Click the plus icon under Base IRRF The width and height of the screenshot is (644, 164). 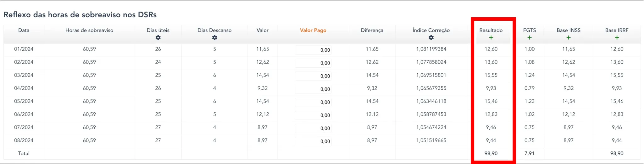point(617,38)
